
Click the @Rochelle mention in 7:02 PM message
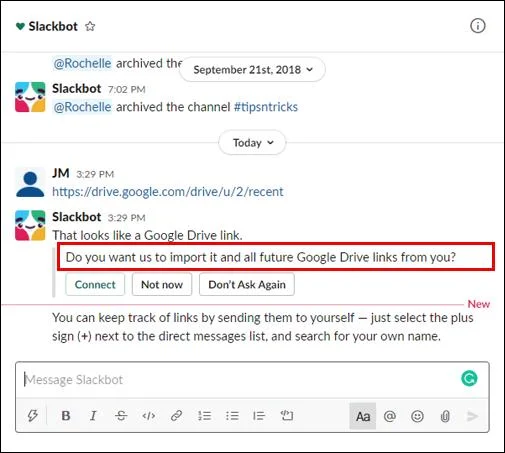click(x=82, y=107)
